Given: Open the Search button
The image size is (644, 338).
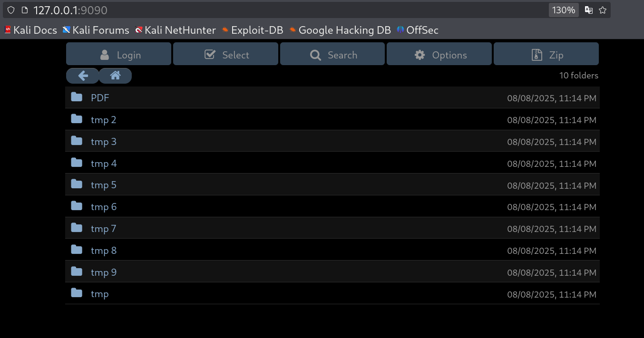Looking at the screenshot, I should (x=332, y=54).
